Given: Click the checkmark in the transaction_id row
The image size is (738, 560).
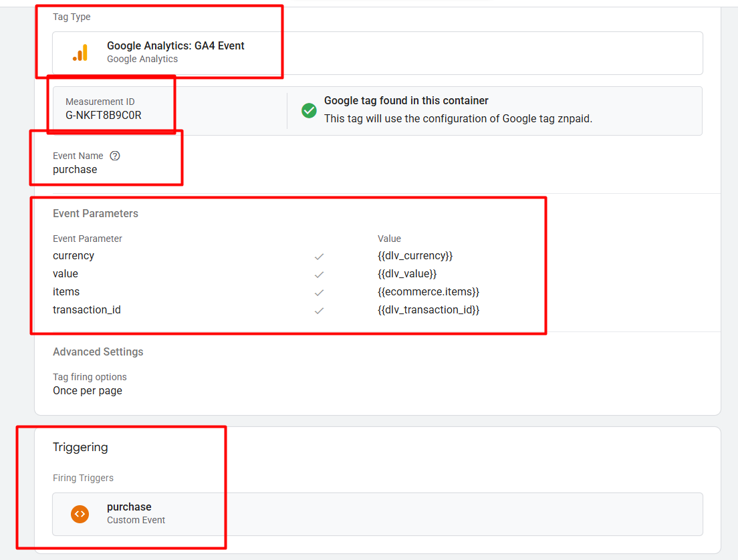Looking at the screenshot, I should click(320, 311).
